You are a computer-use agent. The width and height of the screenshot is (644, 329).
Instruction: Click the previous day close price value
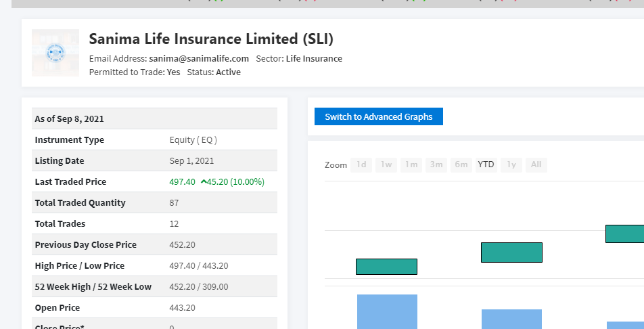coord(183,244)
